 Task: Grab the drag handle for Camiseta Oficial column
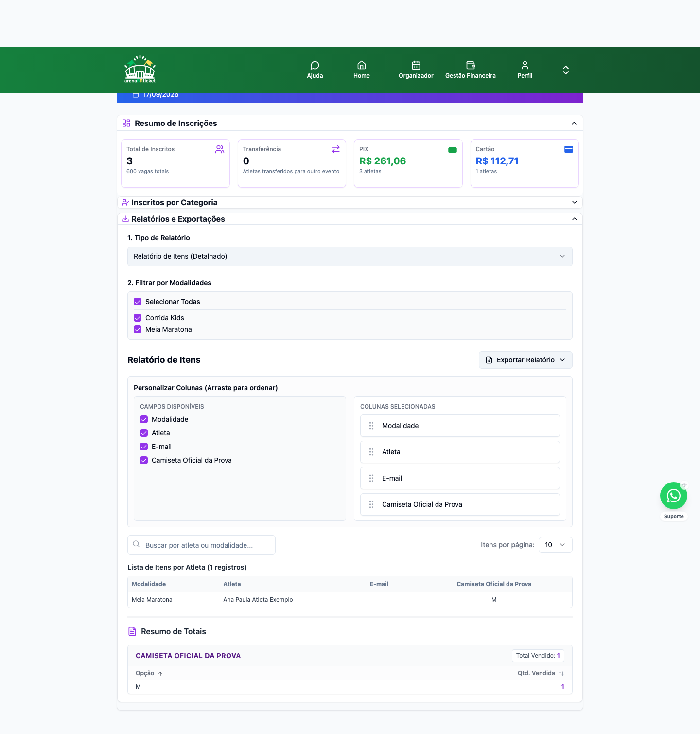[371, 504]
